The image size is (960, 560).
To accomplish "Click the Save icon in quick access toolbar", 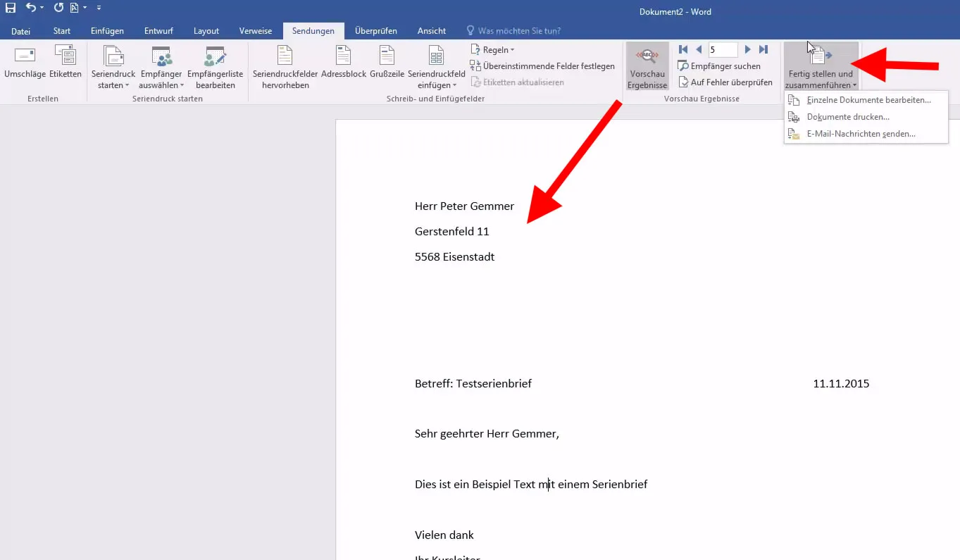I will pyautogui.click(x=11, y=8).
